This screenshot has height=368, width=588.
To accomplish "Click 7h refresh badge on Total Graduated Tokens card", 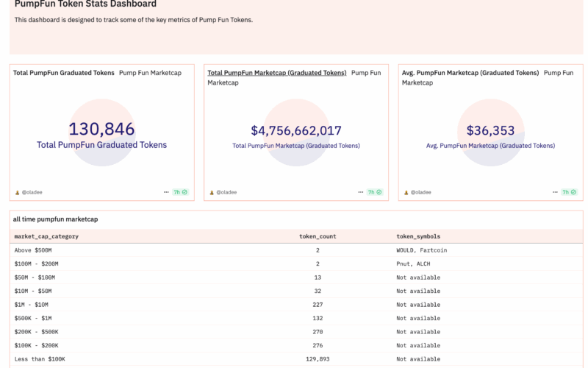I will [x=180, y=192].
